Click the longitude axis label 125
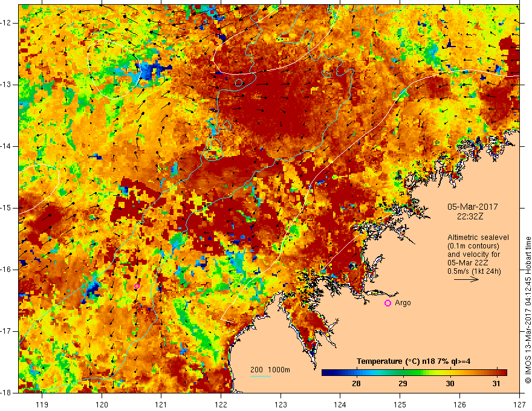 tap(400, 404)
